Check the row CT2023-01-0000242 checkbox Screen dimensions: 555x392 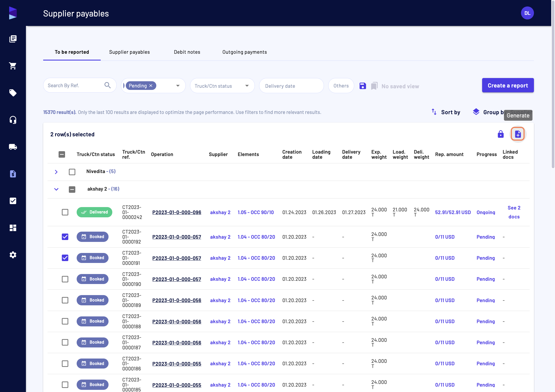[x=65, y=212]
